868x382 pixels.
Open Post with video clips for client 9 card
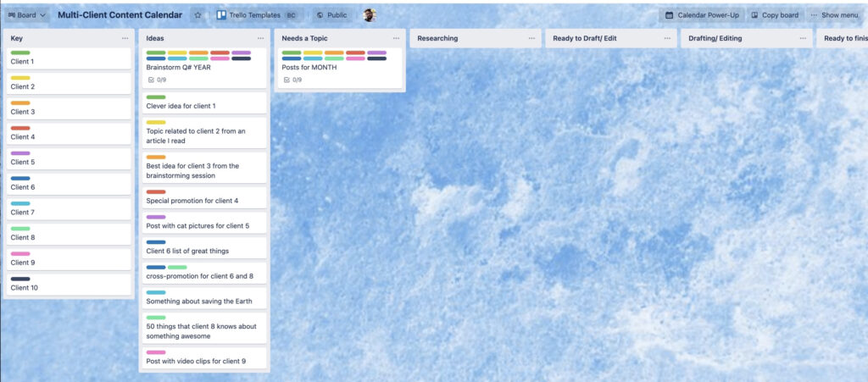click(x=204, y=358)
